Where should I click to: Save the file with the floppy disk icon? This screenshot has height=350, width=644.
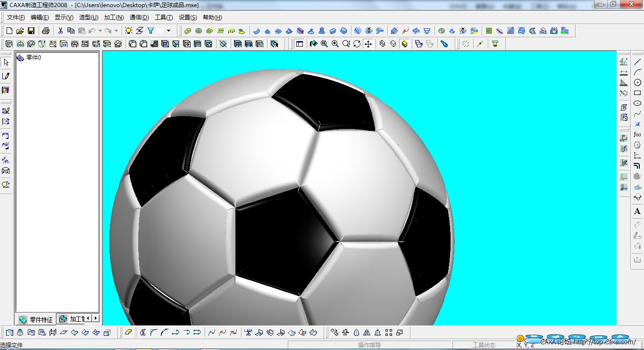(31, 31)
